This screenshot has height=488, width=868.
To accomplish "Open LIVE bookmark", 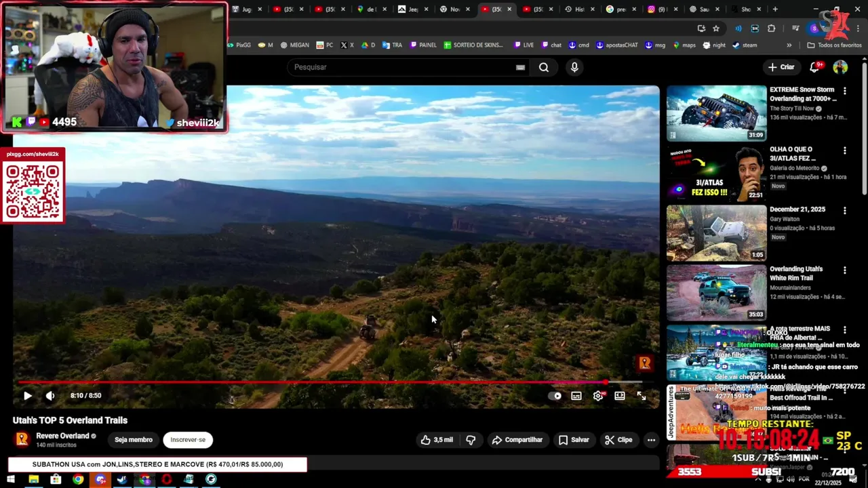I will pyautogui.click(x=524, y=45).
